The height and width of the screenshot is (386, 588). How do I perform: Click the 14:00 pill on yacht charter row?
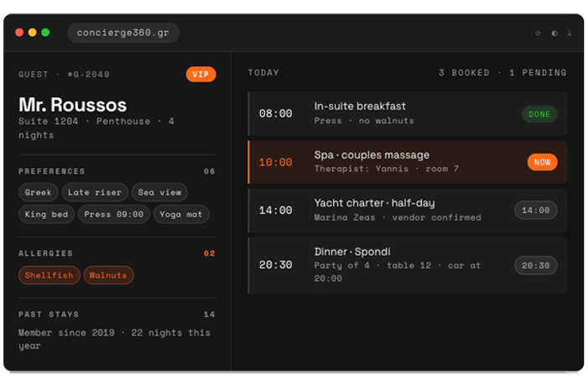536,210
